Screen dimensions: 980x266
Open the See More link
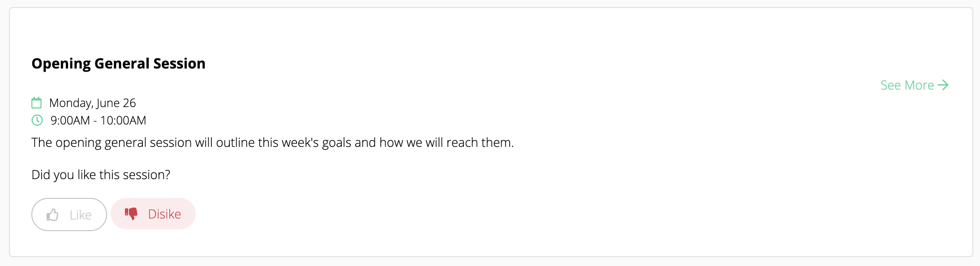(915, 85)
